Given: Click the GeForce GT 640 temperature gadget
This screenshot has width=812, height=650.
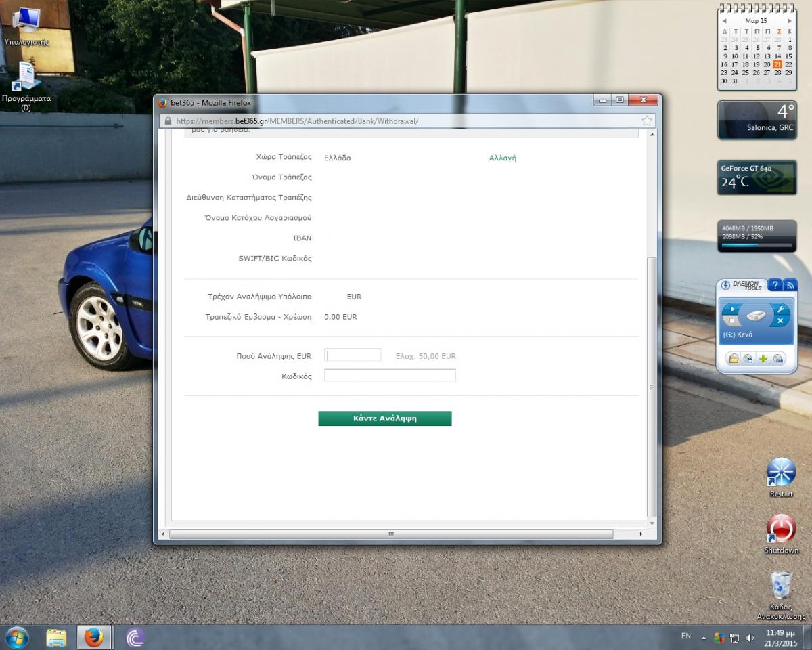Looking at the screenshot, I should point(757,177).
